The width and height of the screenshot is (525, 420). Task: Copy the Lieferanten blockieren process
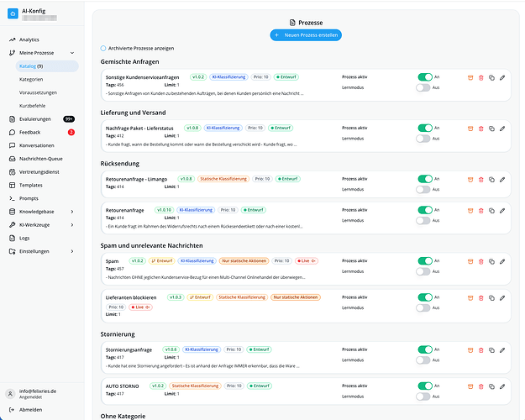[x=491, y=297]
